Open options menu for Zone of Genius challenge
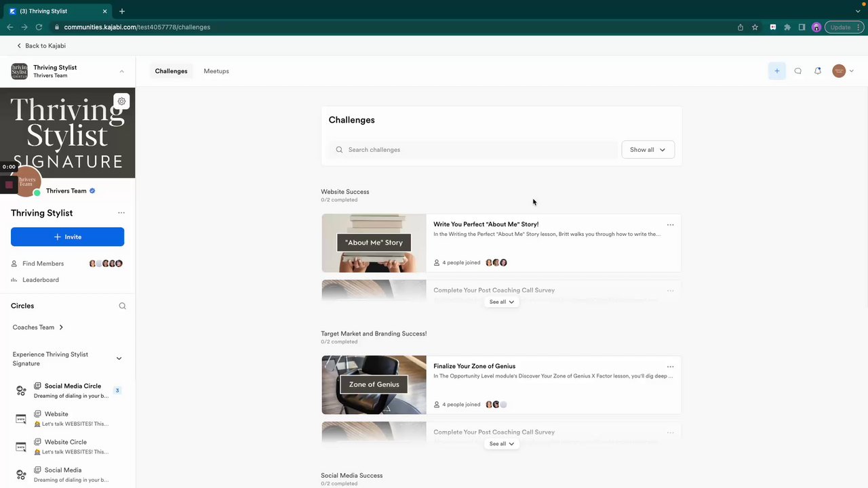 (671, 367)
